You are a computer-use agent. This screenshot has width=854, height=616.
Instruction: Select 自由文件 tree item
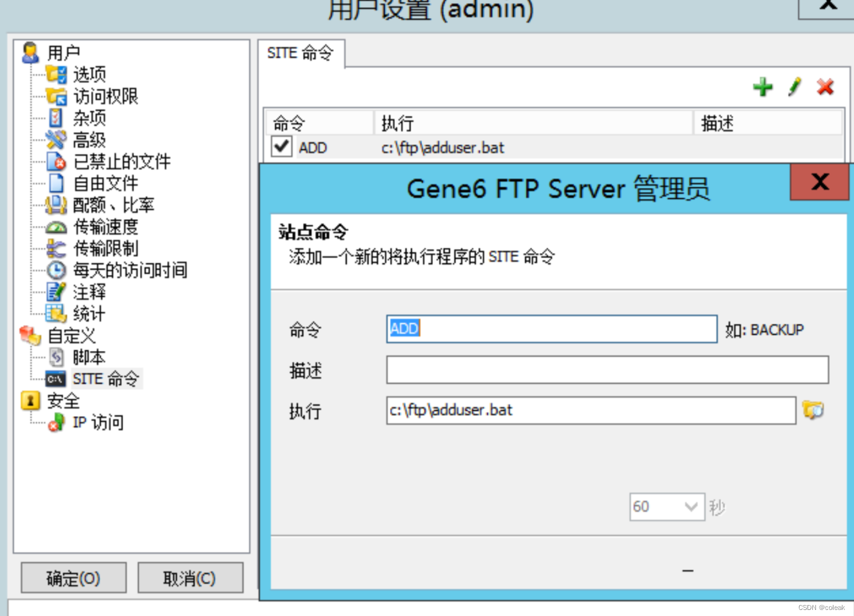(106, 183)
